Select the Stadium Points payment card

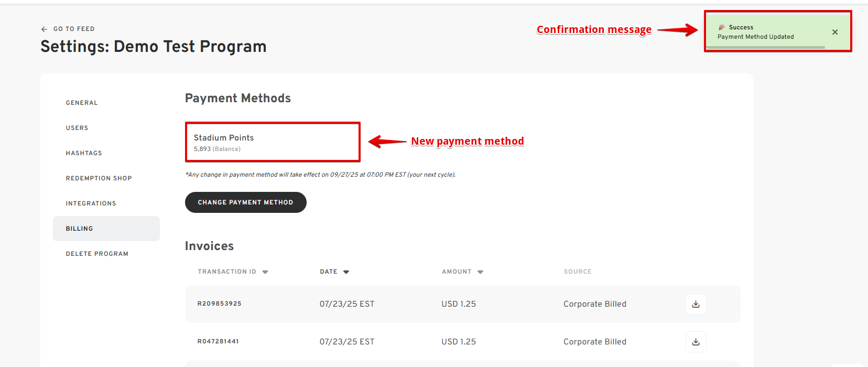click(273, 142)
